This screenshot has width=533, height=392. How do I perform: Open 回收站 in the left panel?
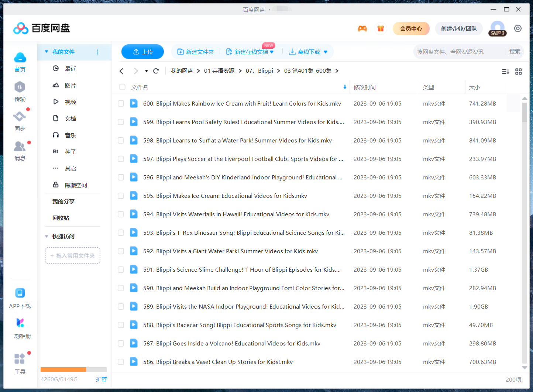(61, 218)
